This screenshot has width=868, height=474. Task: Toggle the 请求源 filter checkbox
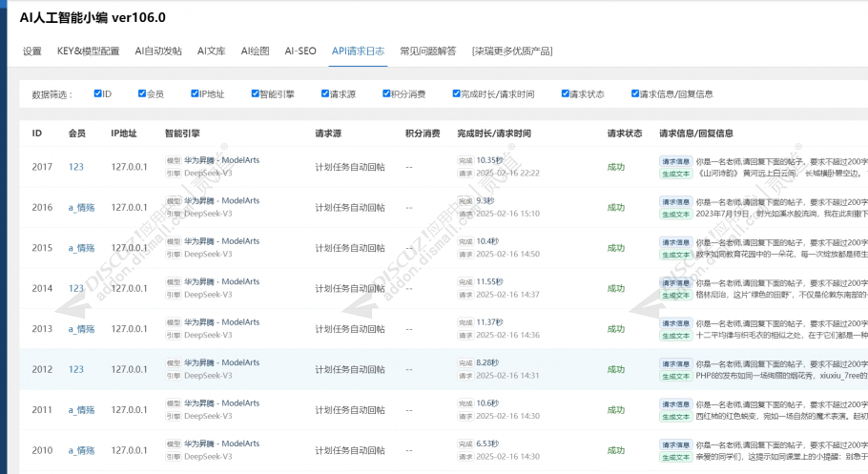click(325, 93)
